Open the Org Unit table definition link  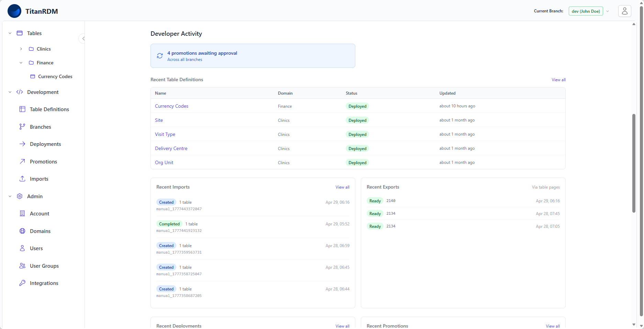164,162
